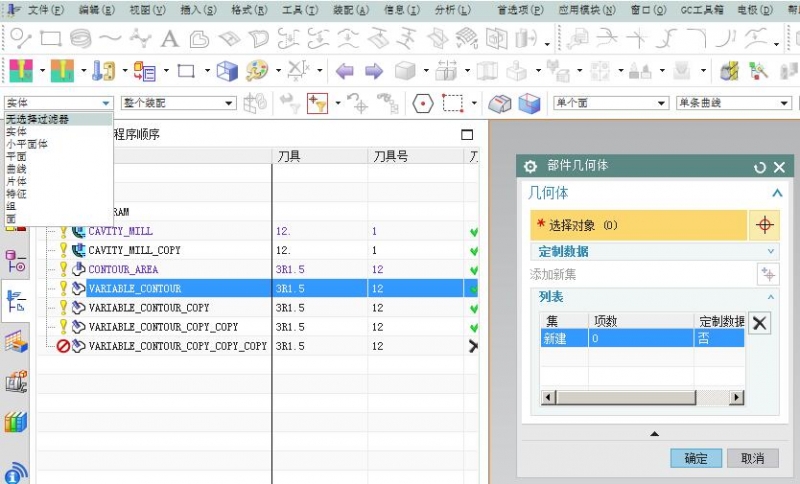Collapse dialog with bottom up arrow
The width and height of the screenshot is (800, 484).
pyautogui.click(x=654, y=434)
